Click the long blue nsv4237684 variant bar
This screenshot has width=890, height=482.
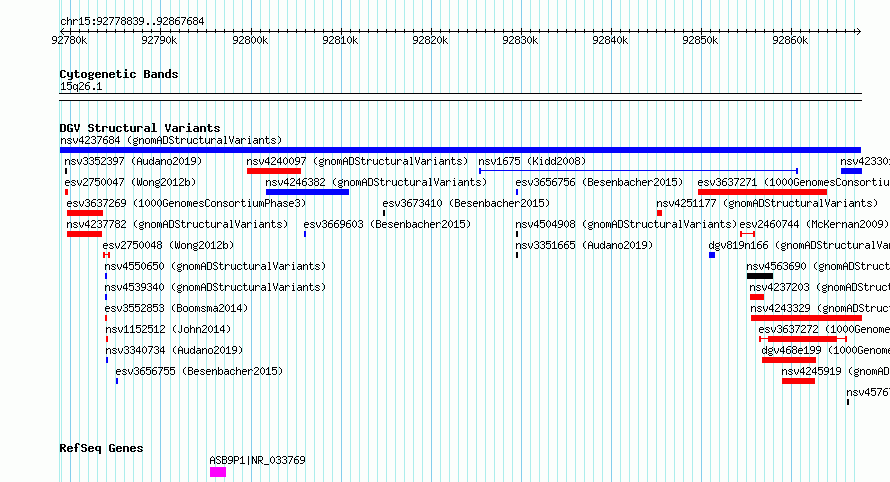[460, 150]
